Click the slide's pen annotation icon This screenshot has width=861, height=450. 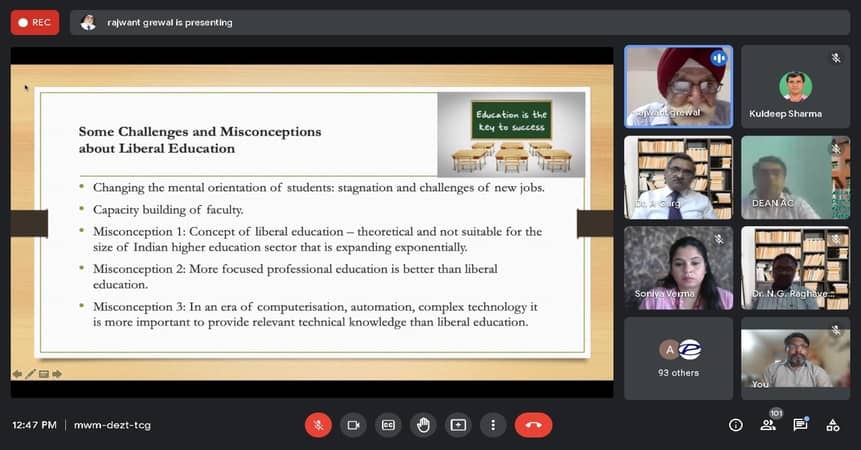pos(30,374)
